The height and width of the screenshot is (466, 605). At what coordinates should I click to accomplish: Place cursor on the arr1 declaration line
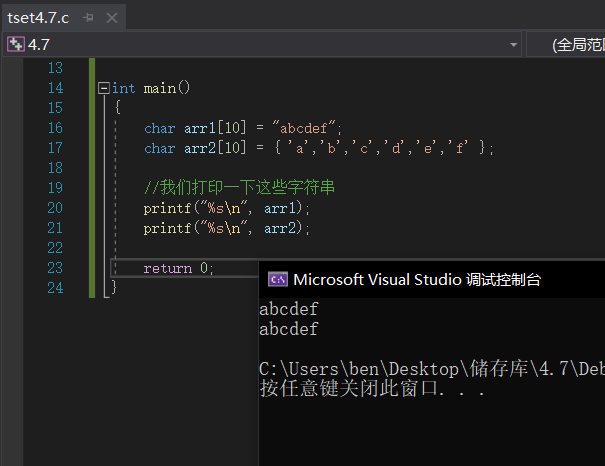pyautogui.click(x=243, y=128)
